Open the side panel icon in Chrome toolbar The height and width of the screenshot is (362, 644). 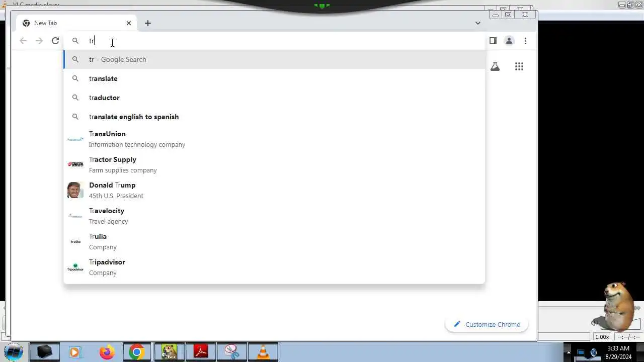point(493,41)
